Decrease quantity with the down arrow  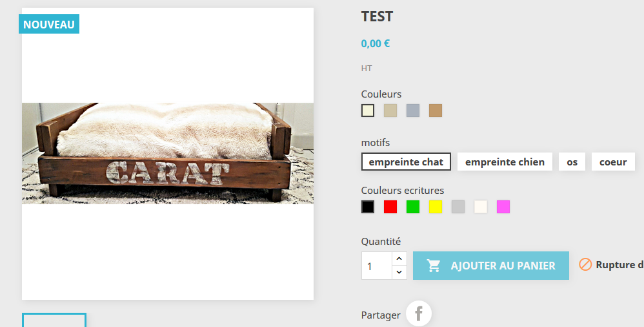pyautogui.click(x=399, y=272)
